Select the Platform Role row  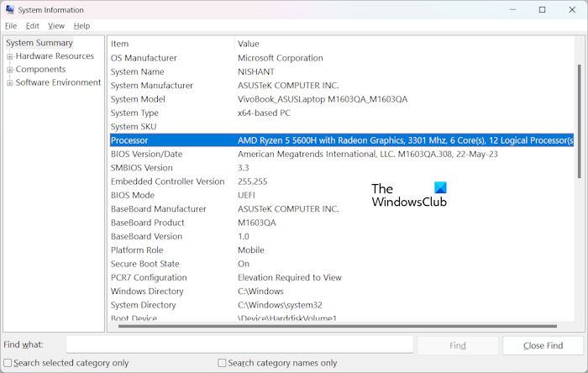coord(342,250)
